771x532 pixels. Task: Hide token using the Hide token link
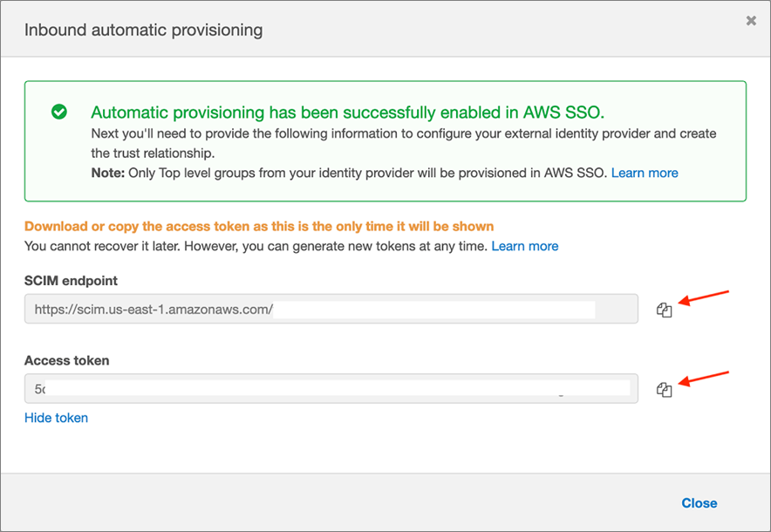click(56, 418)
